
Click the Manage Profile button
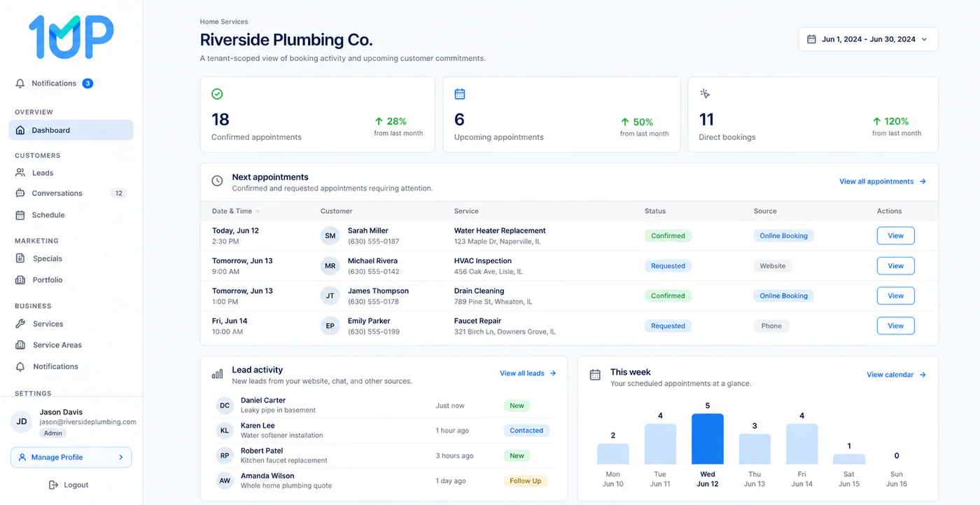tap(71, 457)
